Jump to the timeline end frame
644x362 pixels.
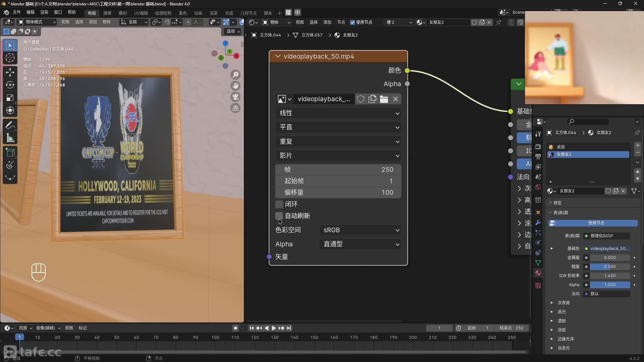click(x=289, y=328)
